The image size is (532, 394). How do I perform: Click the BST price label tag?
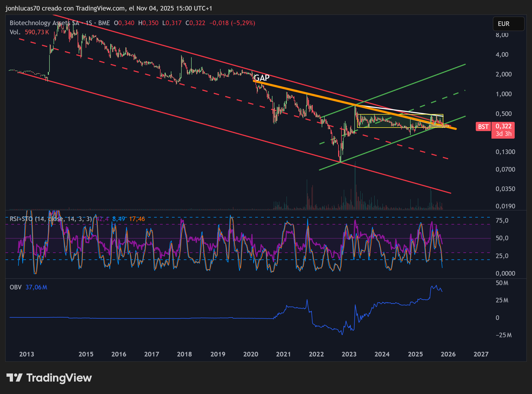[x=483, y=126]
